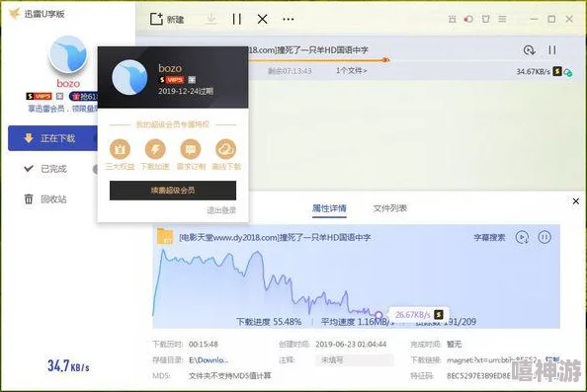Open the 已完成 completed list
The image size is (587, 392).
click(53, 169)
